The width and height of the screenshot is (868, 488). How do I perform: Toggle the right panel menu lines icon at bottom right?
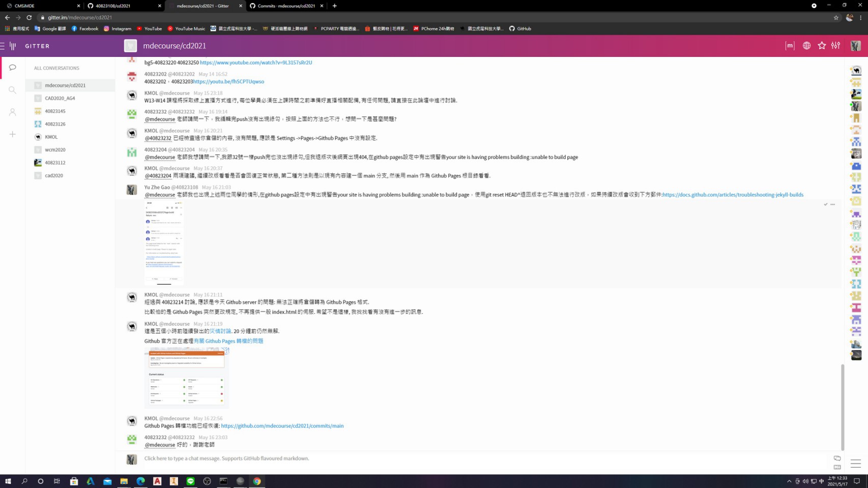(x=856, y=464)
